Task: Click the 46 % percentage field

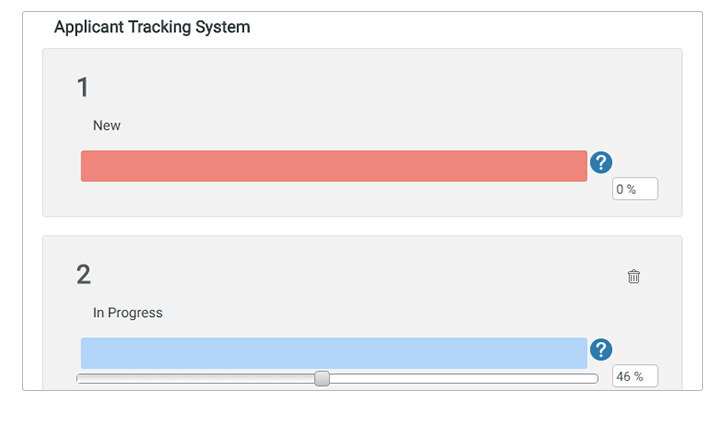Action: 635,376
